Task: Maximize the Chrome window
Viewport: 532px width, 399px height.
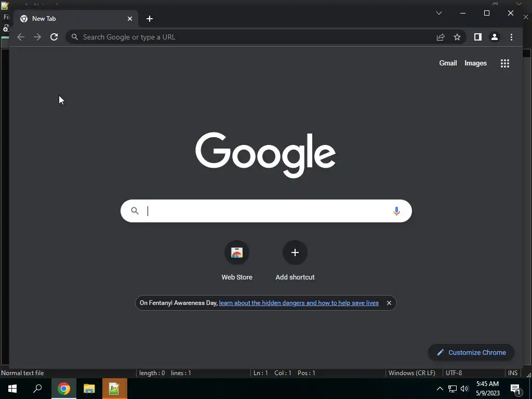Action: click(x=486, y=13)
